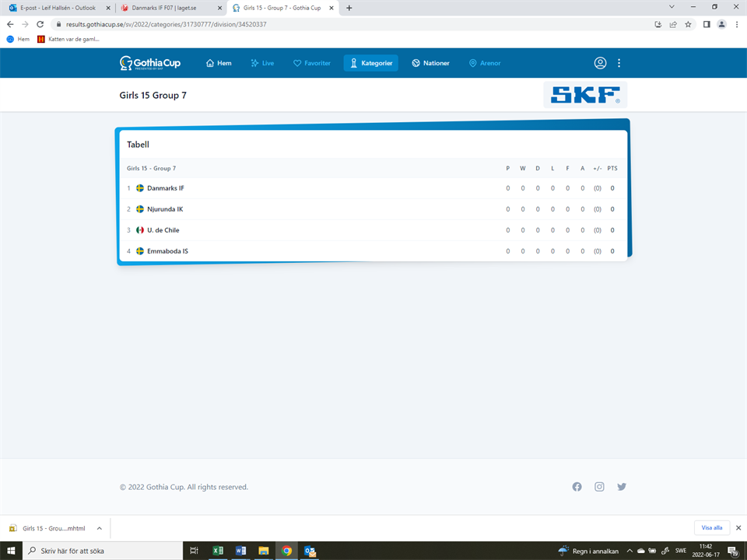
Task: Open the Chrome tab search chevron
Action: [x=672, y=7]
